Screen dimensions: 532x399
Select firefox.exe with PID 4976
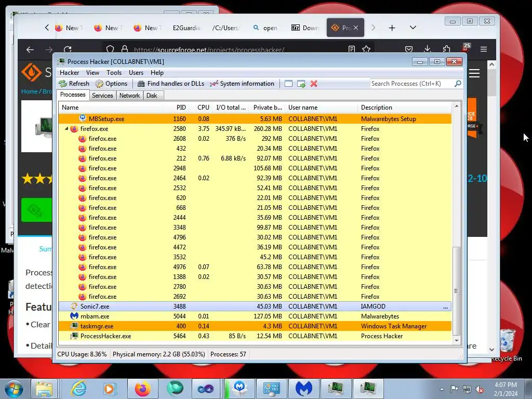[x=255, y=267]
